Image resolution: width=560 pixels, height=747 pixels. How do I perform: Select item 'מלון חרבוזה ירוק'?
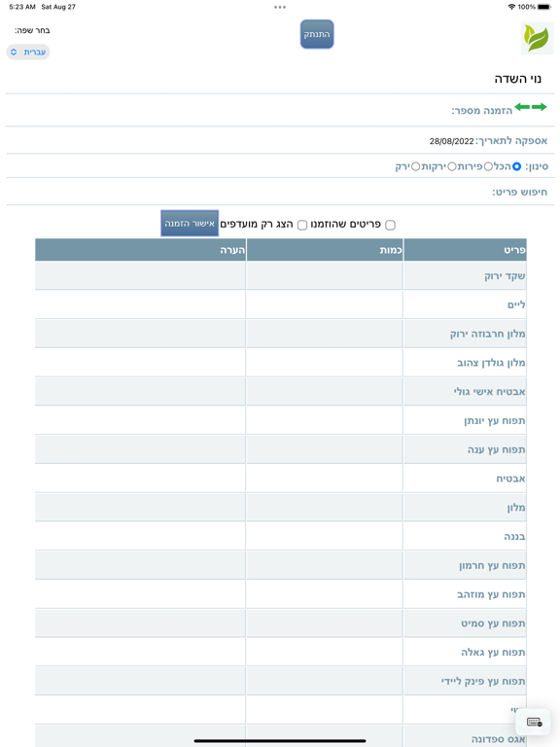pos(488,334)
